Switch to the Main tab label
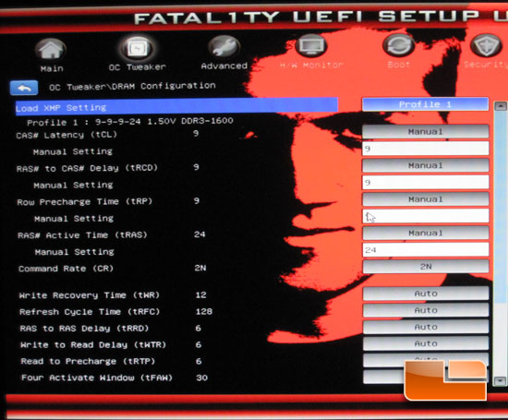Viewport: 508px width, 420px height. (52, 68)
